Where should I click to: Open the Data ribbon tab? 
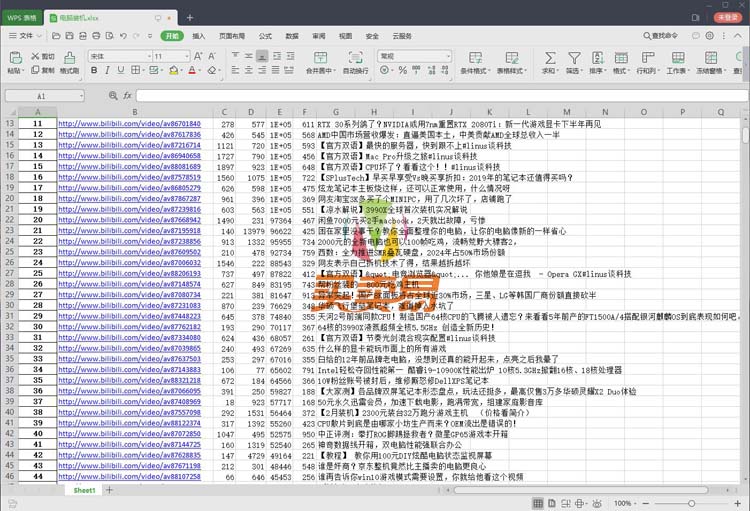292,36
